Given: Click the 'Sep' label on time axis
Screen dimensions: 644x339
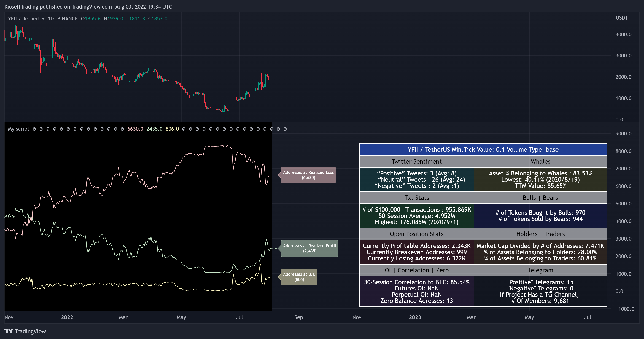Looking at the screenshot, I should click(298, 317).
